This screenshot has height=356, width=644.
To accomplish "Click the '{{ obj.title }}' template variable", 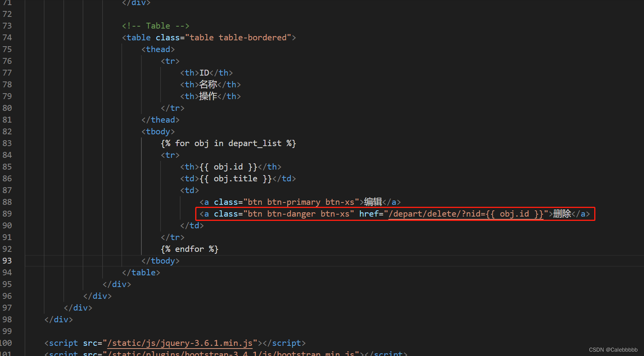I will tap(236, 179).
